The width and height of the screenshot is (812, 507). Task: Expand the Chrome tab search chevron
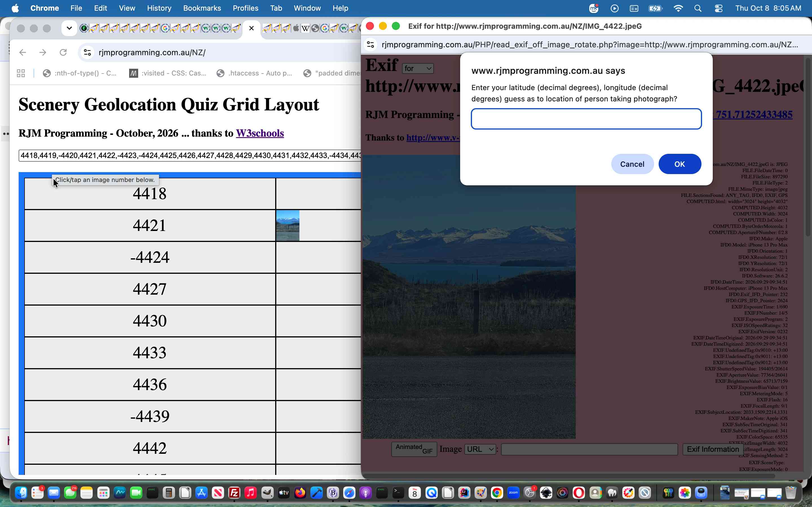(69, 28)
